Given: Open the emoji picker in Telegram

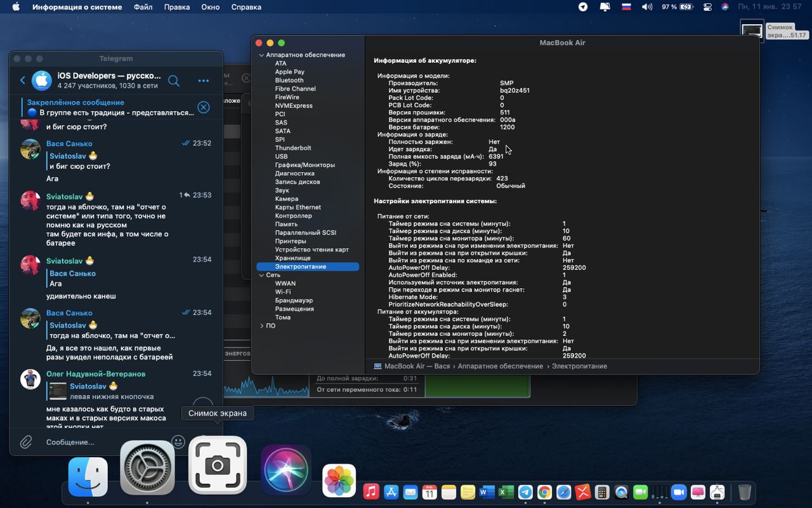Looking at the screenshot, I should (178, 442).
